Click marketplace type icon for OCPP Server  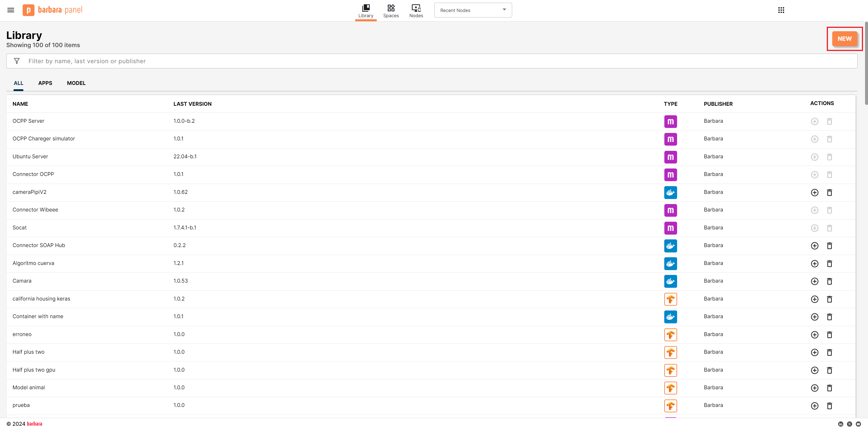point(670,121)
